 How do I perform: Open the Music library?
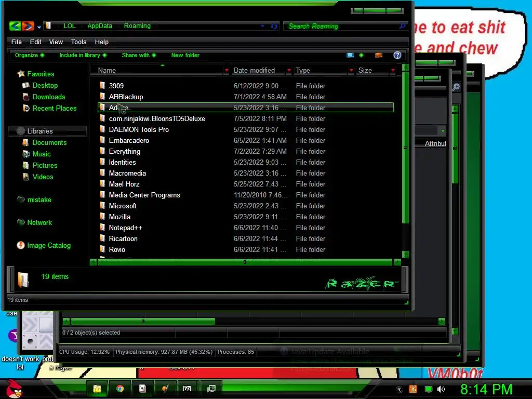click(42, 154)
